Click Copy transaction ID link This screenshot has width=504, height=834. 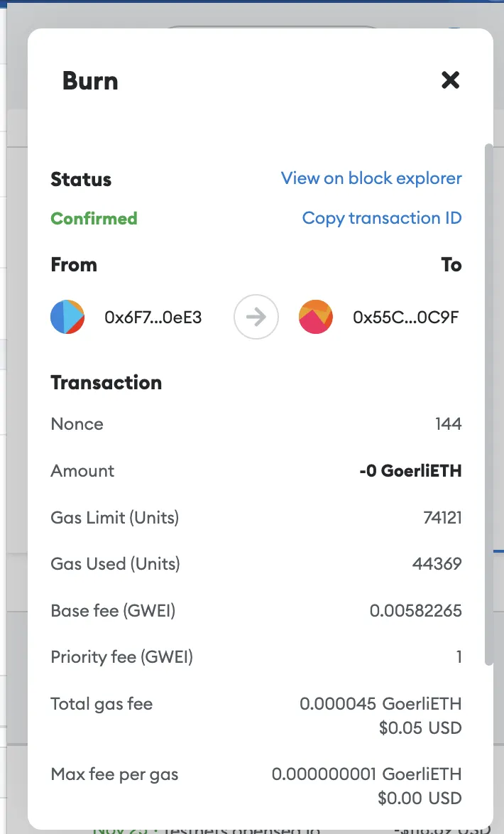[x=382, y=218]
